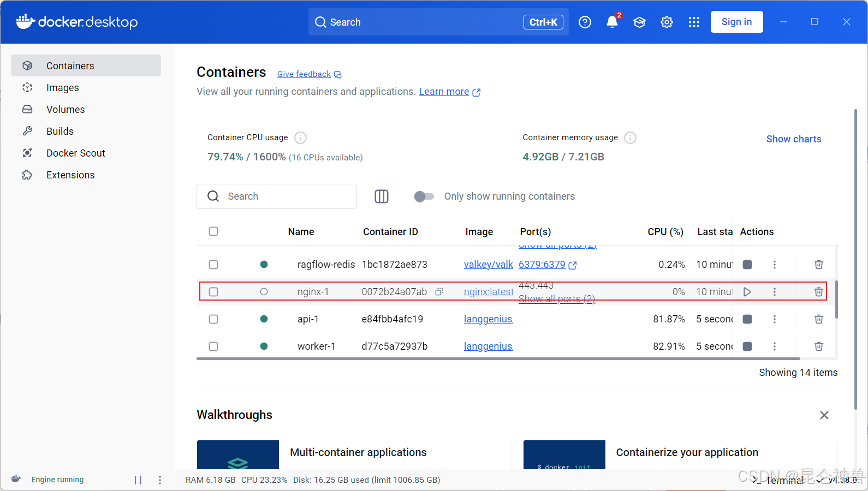This screenshot has height=491, width=868.
Task: Open the ragflow-redis container name
Action: [326, 265]
